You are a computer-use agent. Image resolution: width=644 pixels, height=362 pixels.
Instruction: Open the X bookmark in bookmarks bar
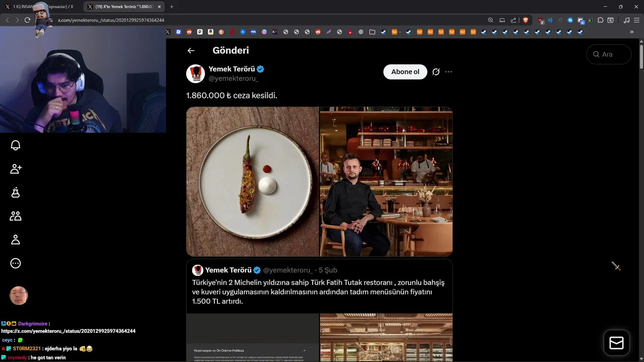click(168, 32)
